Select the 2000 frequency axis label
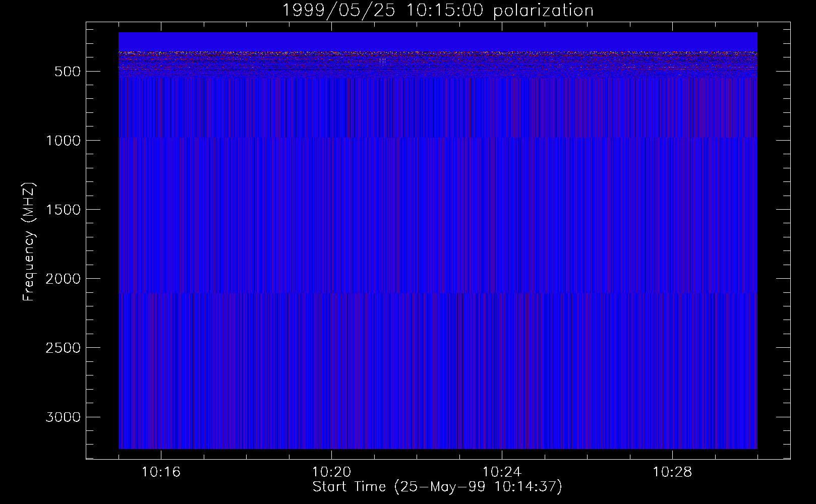The image size is (816, 504). (x=63, y=279)
